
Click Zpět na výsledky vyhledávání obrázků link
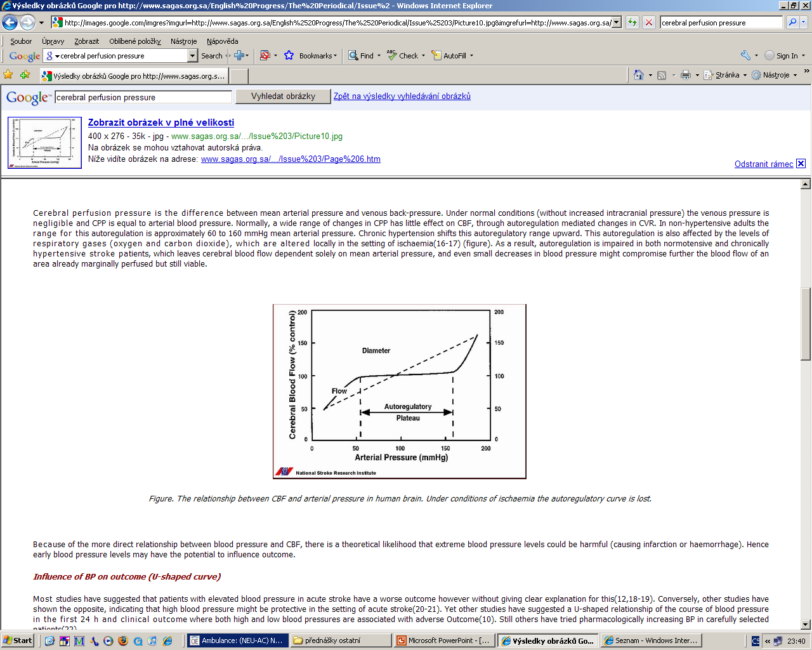[402, 96]
